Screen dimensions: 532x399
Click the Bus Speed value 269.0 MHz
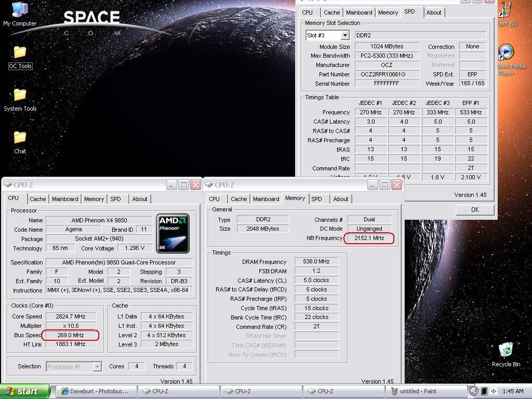(70, 335)
